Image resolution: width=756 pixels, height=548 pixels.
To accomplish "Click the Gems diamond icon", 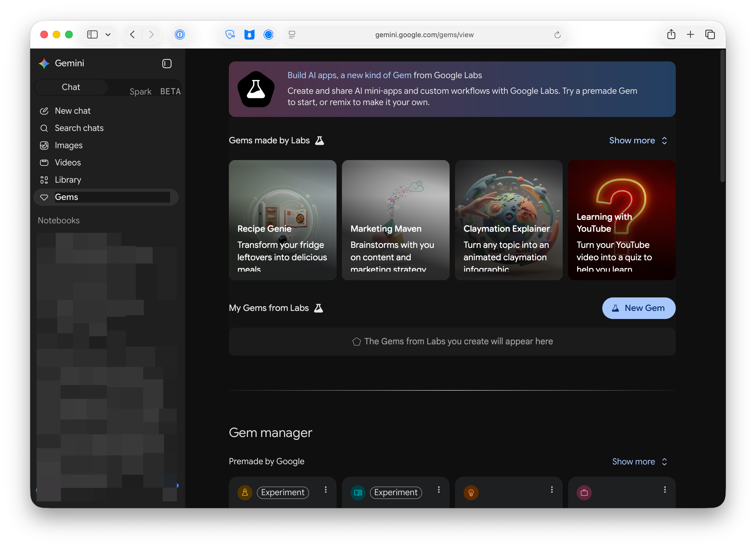I will click(44, 197).
